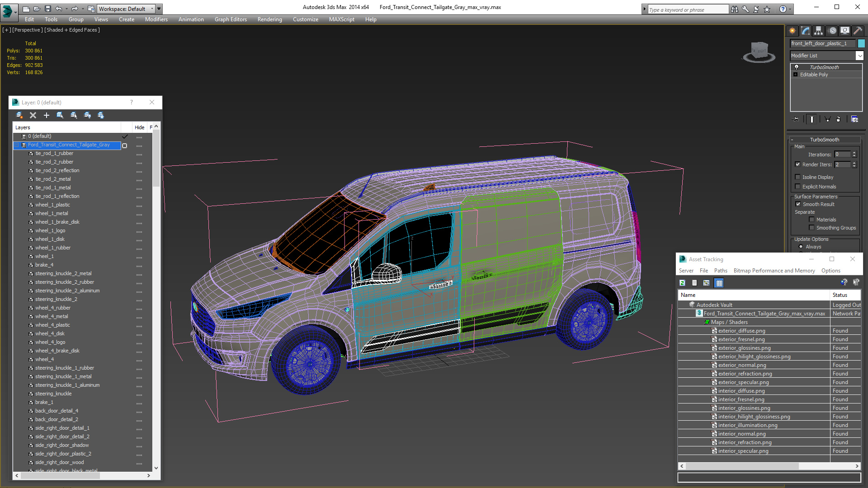Image resolution: width=868 pixels, height=488 pixels.
Task: Click the Undo arrow icon
Action: pyautogui.click(x=59, y=9)
